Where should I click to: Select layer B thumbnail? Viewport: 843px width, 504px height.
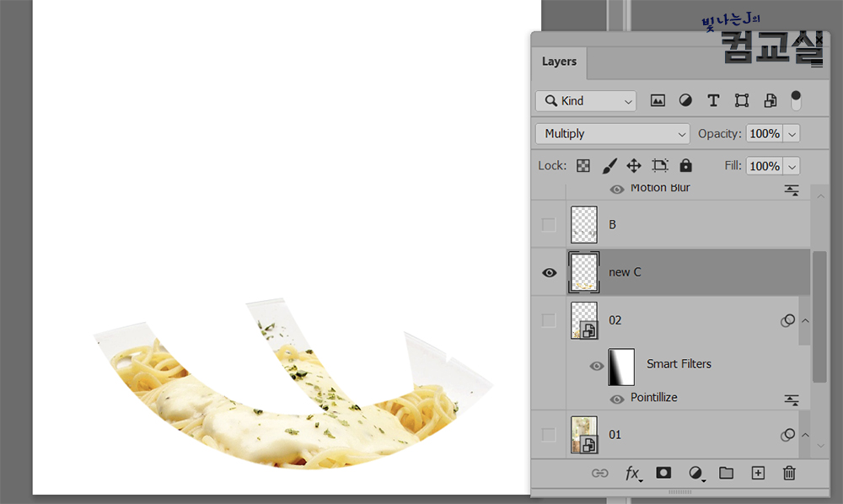tap(584, 224)
